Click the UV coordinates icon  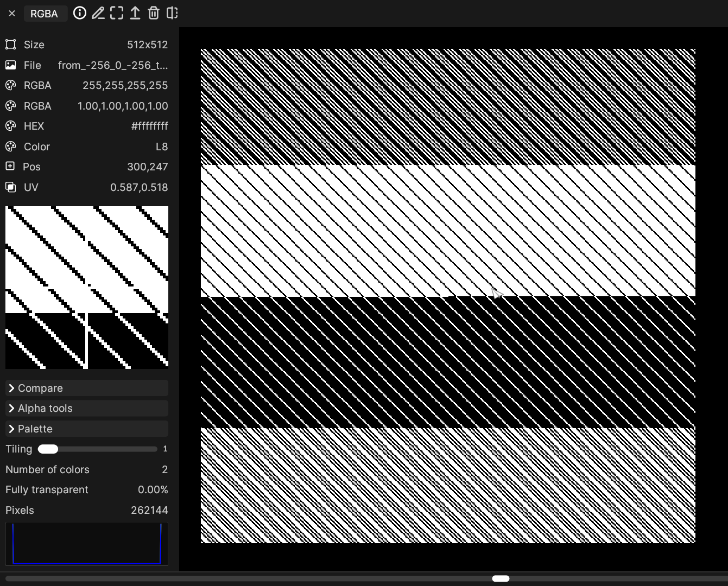[x=10, y=187]
